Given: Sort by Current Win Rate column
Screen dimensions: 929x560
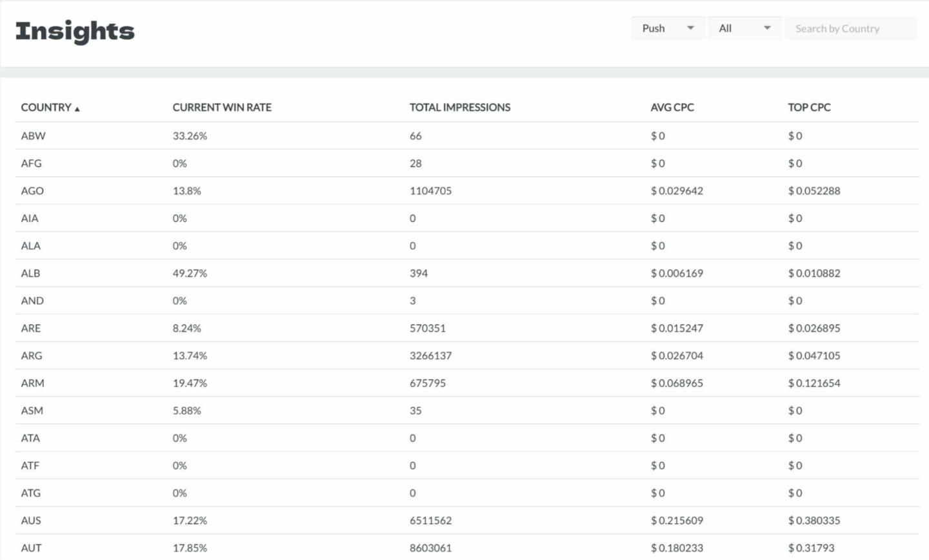Looking at the screenshot, I should (x=222, y=107).
